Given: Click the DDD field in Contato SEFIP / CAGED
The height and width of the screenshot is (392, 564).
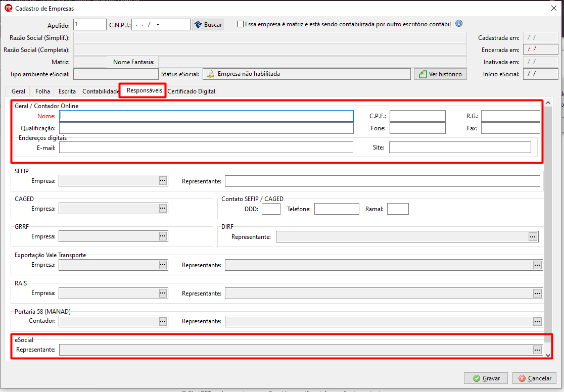Looking at the screenshot, I should pyautogui.click(x=271, y=209).
